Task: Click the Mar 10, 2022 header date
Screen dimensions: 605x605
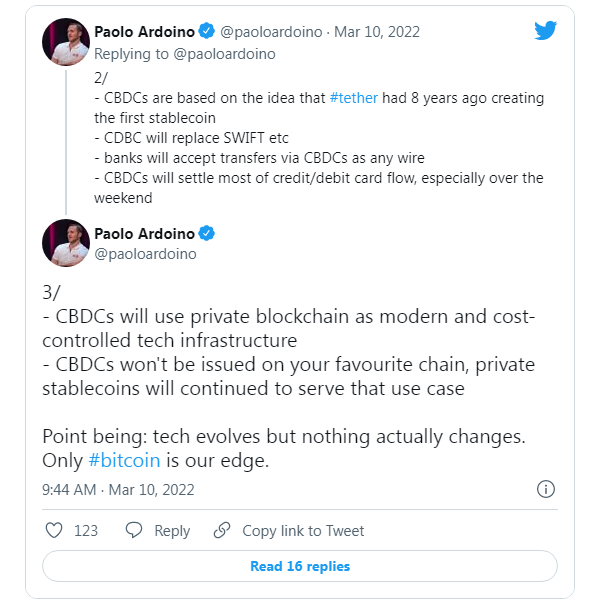Action: tap(377, 32)
